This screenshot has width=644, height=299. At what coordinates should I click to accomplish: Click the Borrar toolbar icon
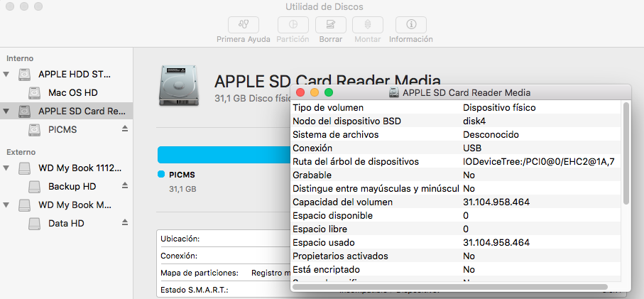[x=330, y=24]
